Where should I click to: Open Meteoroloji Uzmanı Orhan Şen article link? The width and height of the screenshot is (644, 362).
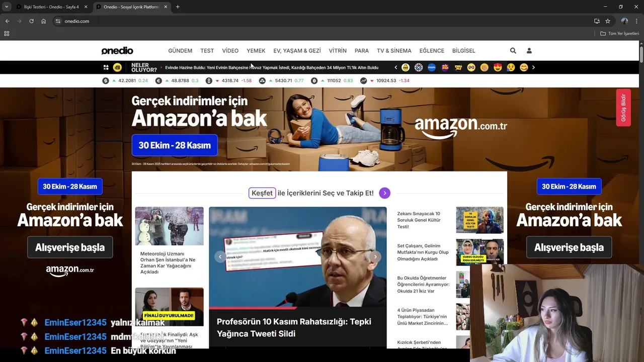(168, 263)
